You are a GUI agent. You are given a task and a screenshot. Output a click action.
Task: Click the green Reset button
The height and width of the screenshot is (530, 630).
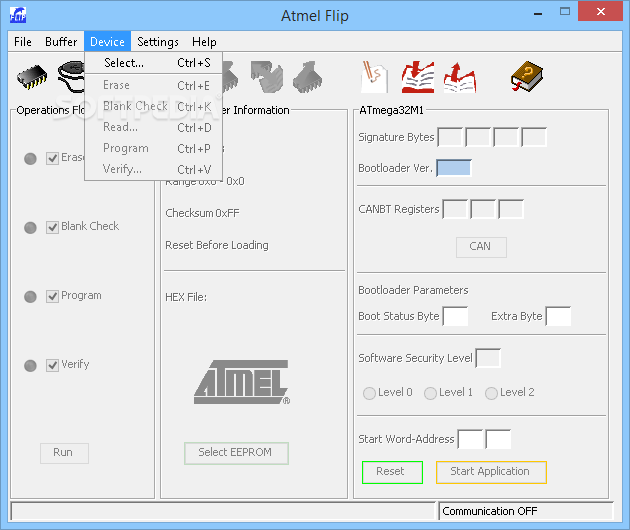tap(392, 472)
